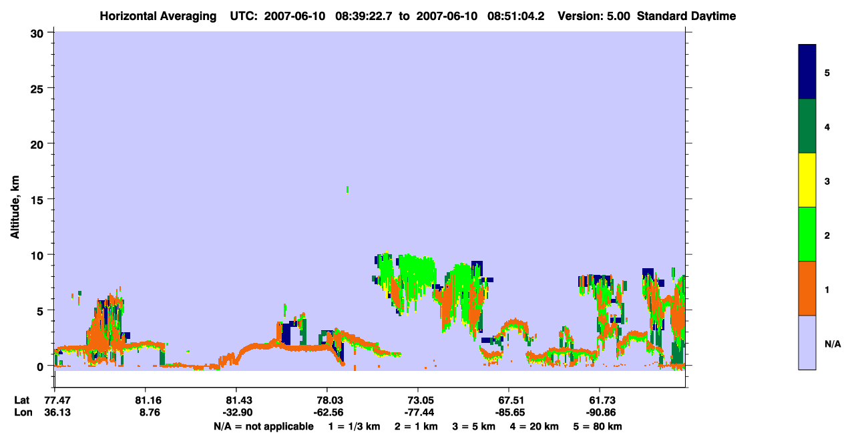Click the y-axis tick label 20
Image resolution: width=868 pixels, height=445 pixels.
coord(39,143)
